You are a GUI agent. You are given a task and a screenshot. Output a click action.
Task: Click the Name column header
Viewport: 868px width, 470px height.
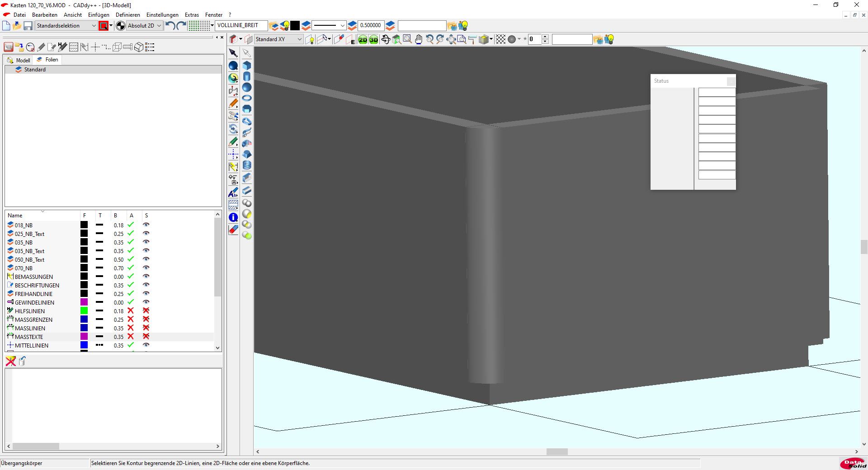pos(15,216)
